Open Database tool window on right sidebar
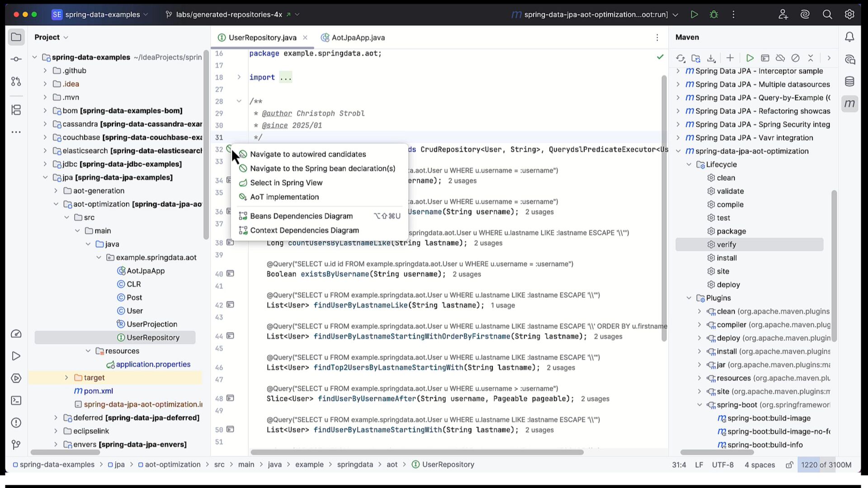 coord(849,82)
